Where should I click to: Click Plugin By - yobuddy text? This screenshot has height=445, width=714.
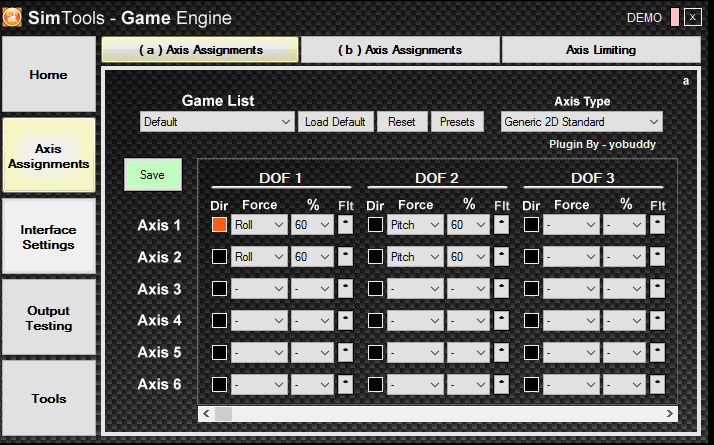coord(602,144)
